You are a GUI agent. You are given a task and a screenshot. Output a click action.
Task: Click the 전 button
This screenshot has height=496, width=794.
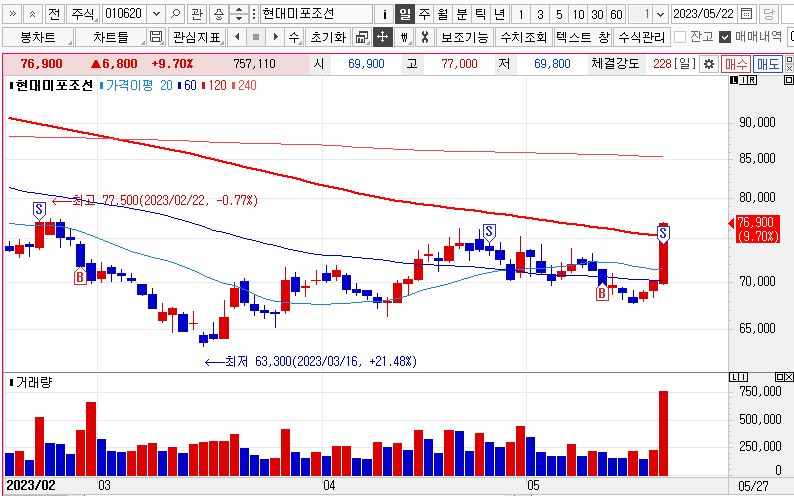(55, 14)
